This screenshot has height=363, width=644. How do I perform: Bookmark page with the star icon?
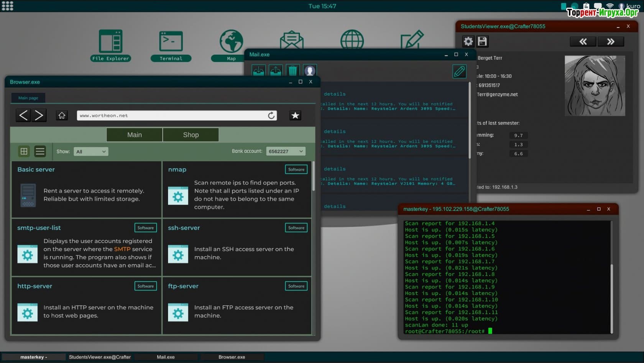[x=295, y=115]
